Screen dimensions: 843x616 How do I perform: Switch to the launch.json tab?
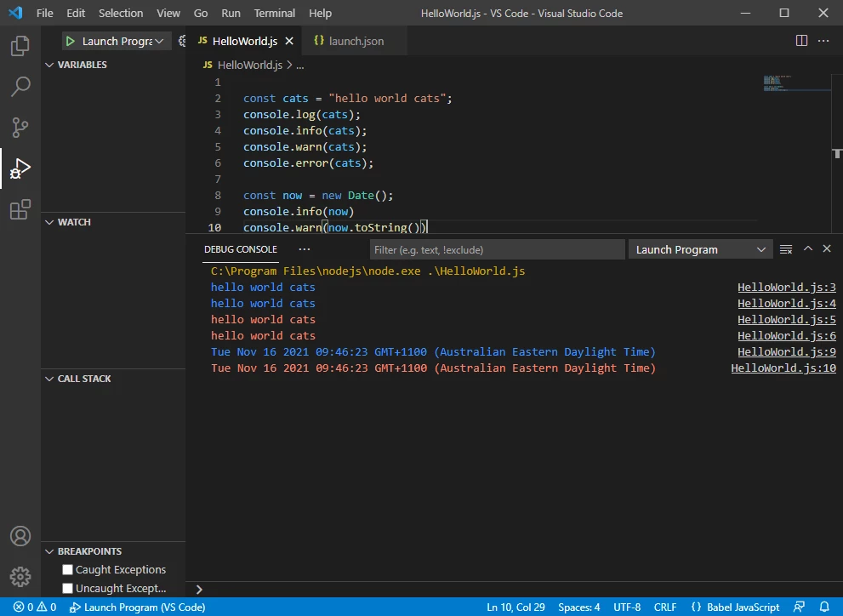click(355, 41)
